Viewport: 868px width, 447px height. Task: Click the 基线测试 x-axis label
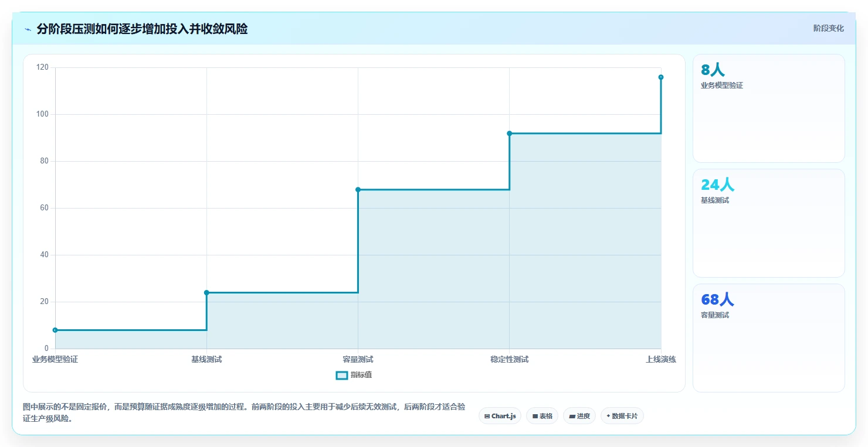(206, 359)
